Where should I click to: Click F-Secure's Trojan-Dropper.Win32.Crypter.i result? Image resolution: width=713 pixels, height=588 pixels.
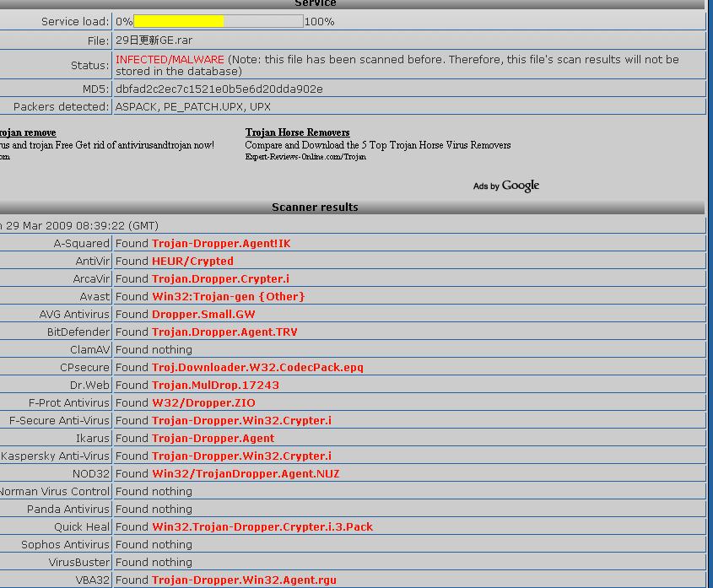tap(241, 421)
